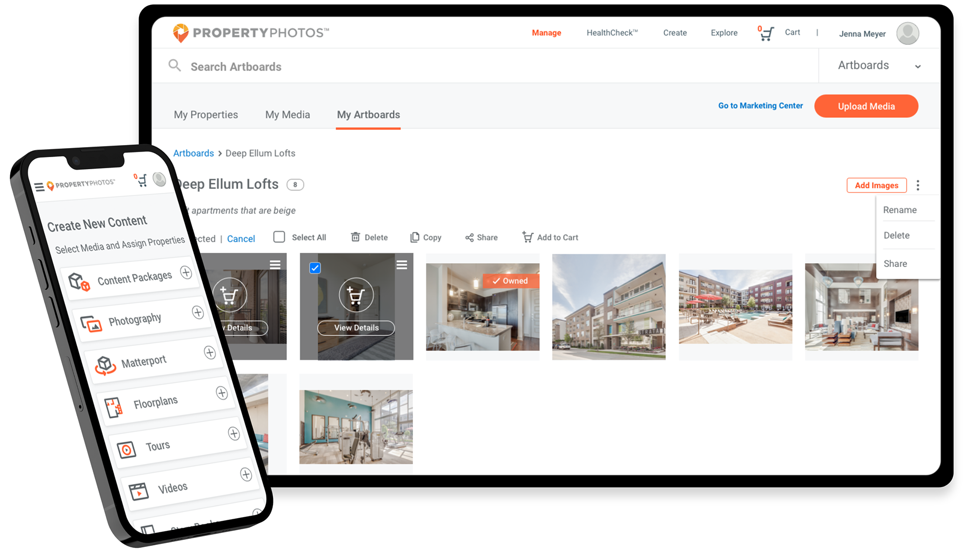Click the add-to-cart circle on the first balcony photo
This screenshot has width=967, height=560.
click(x=230, y=295)
